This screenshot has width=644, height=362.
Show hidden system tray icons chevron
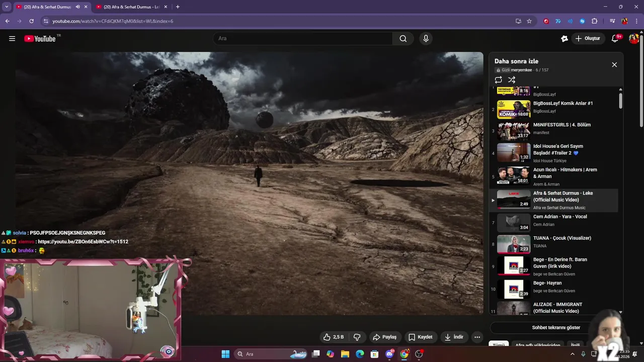[572, 354]
